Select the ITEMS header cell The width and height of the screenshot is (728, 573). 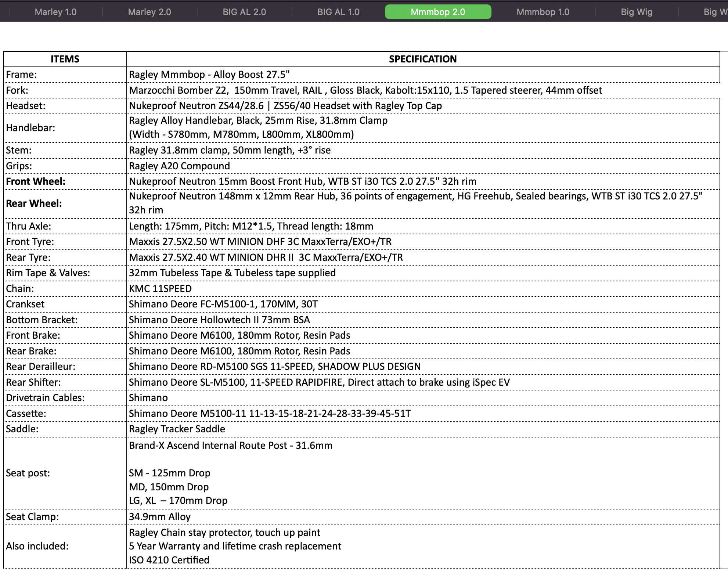[x=65, y=59]
